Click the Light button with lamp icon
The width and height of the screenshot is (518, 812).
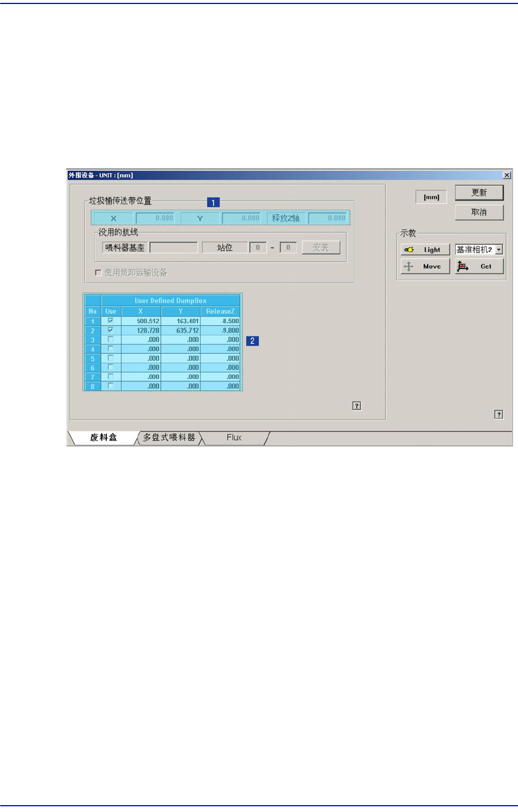tap(425, 250)
